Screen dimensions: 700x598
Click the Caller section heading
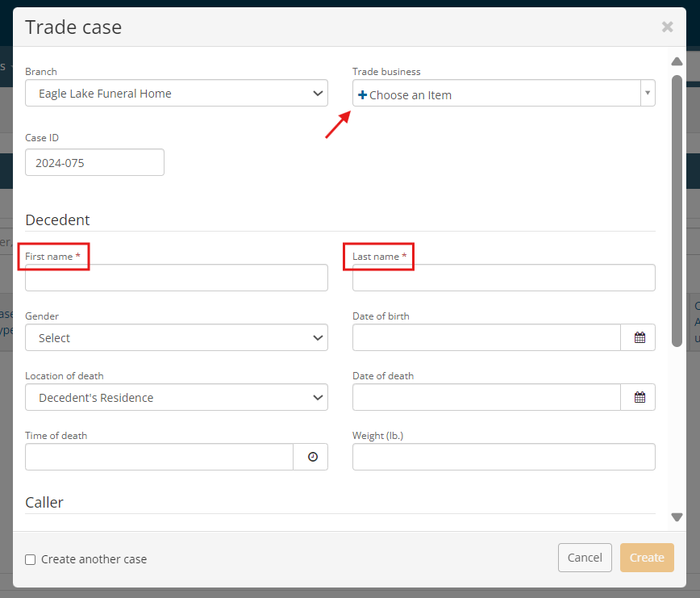click(44, 503)
